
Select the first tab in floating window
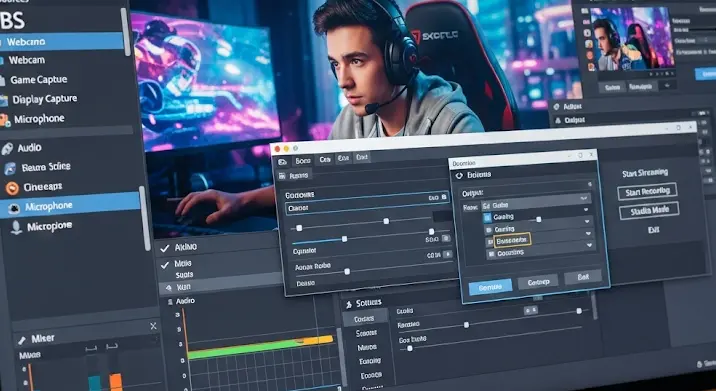pos(283,162)
